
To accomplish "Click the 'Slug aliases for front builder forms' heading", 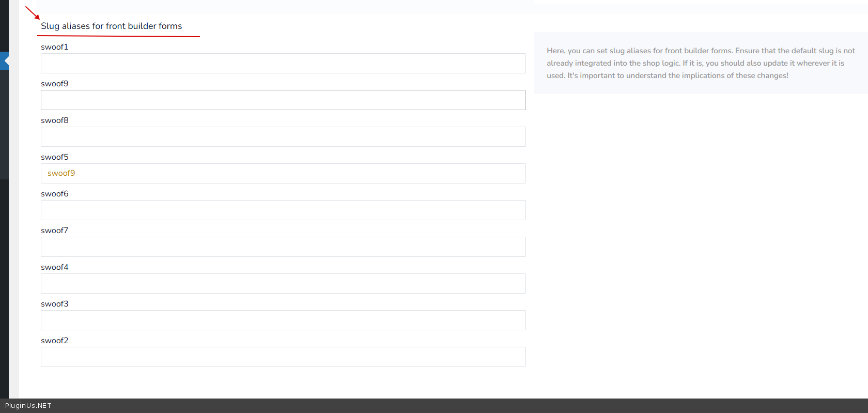I will tap(112, 26).
